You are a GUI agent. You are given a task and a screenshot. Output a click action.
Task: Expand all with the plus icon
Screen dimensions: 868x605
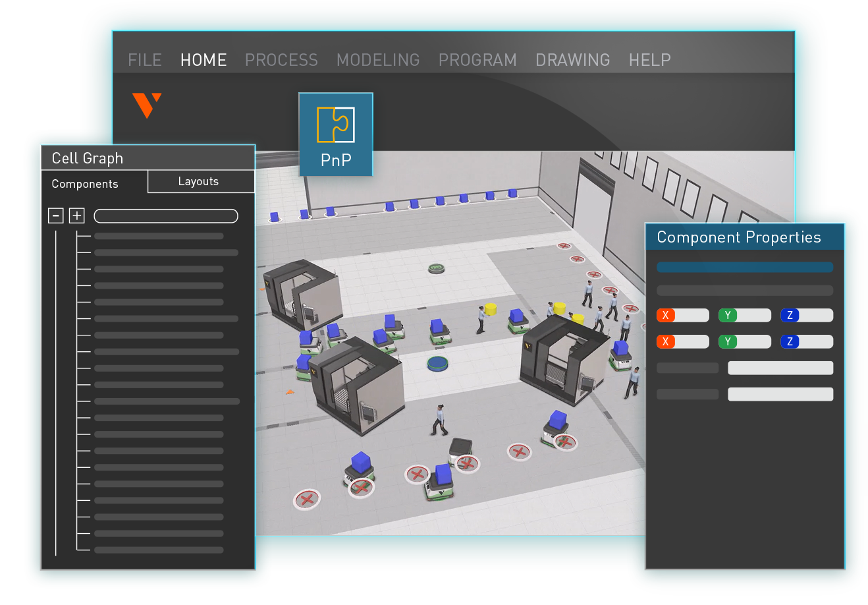tap(77, 216)
